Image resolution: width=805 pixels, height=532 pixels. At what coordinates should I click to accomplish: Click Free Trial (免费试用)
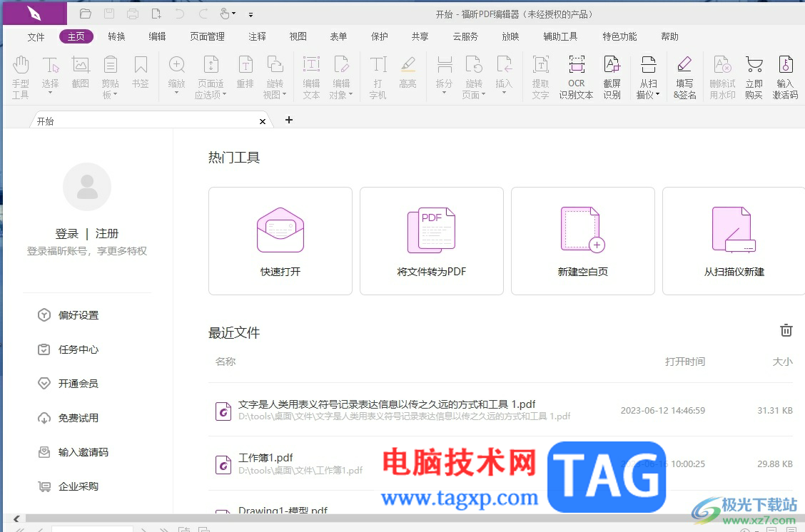coord(69,418)
